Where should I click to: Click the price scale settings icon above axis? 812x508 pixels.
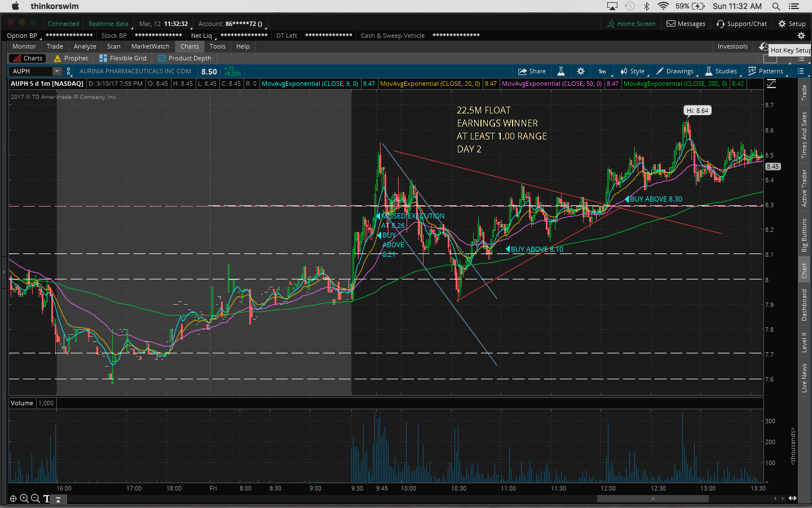coord(771,84)
